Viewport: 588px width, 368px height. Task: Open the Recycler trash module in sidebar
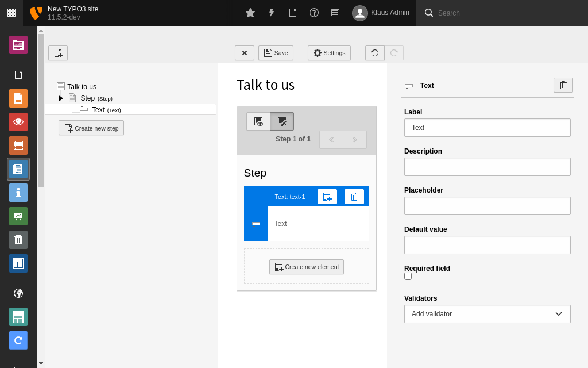(18, 240)
